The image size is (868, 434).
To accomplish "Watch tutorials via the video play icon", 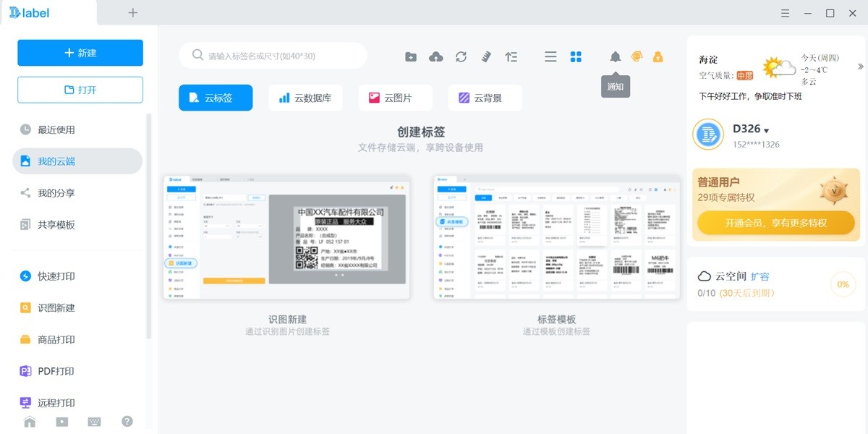I will 61,421.
